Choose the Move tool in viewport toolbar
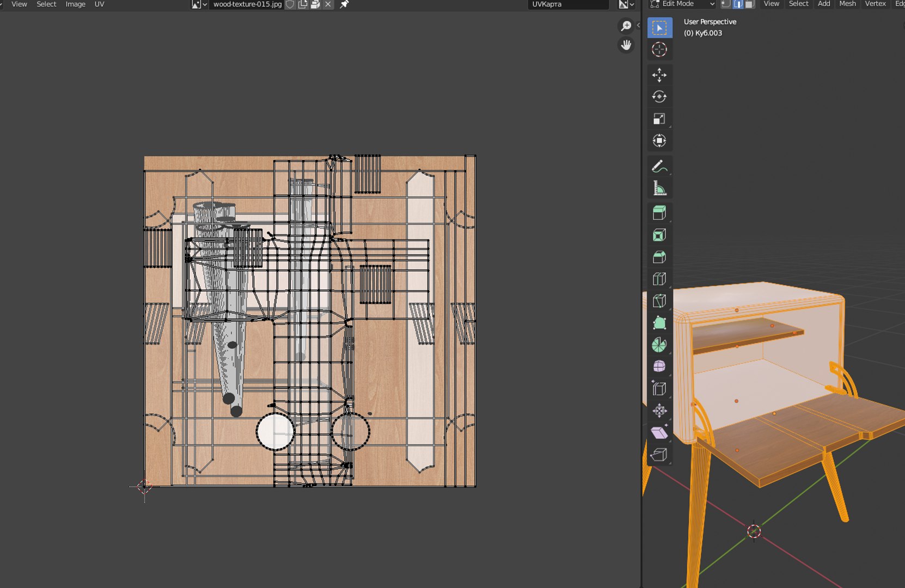 pos(659,75)
